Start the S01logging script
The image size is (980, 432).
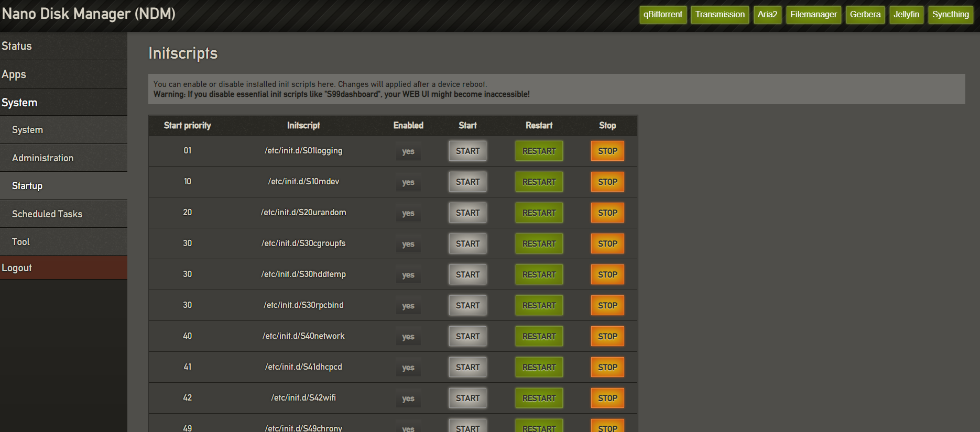(467, 151)
